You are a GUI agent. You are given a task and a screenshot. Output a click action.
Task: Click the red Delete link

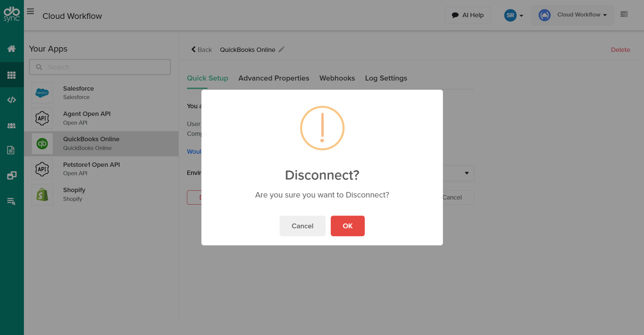620,50
